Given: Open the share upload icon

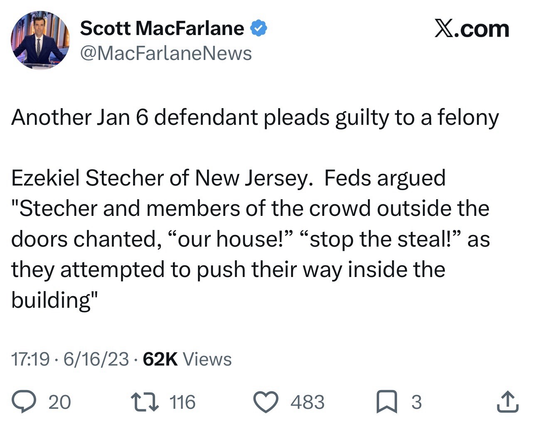Looking at the screenshot, I should (x=508, y=402).
